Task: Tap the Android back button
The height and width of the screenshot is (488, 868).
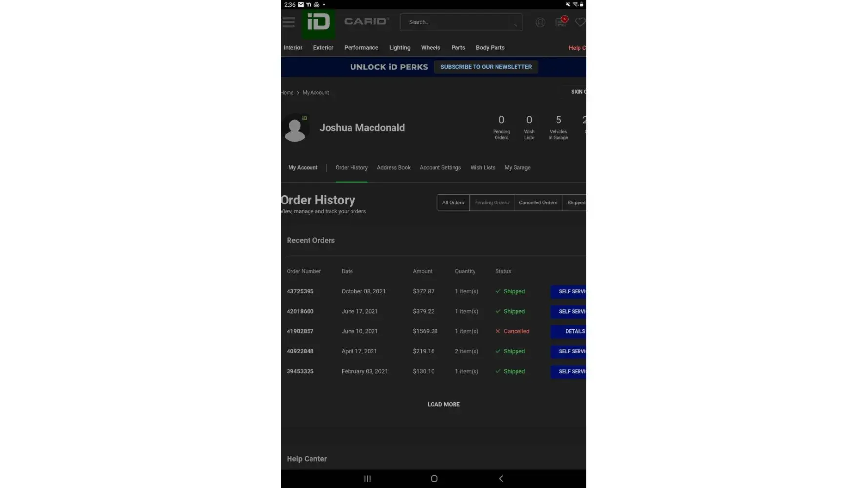Action: coord(501,479)
